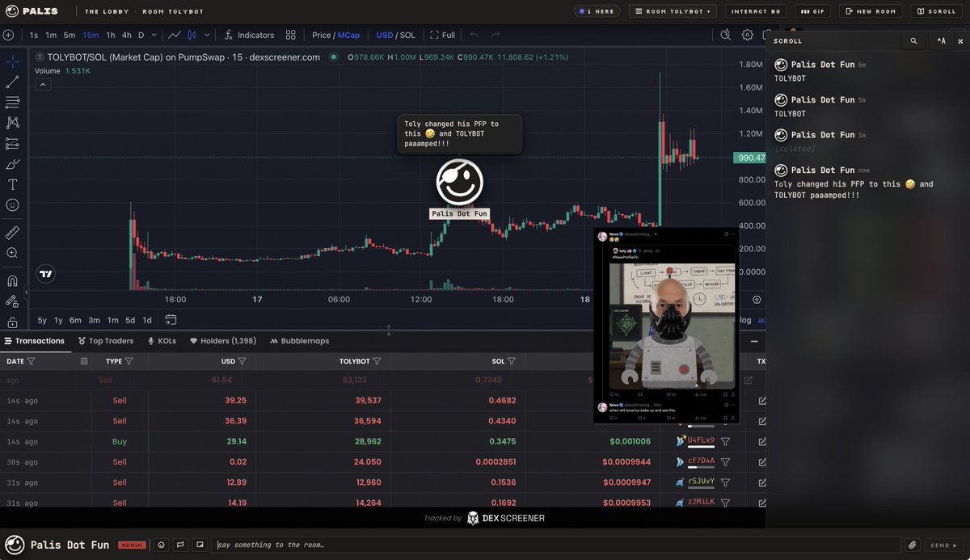
Task: Select the ruler measure tool
Action: (x=12, y=233)
